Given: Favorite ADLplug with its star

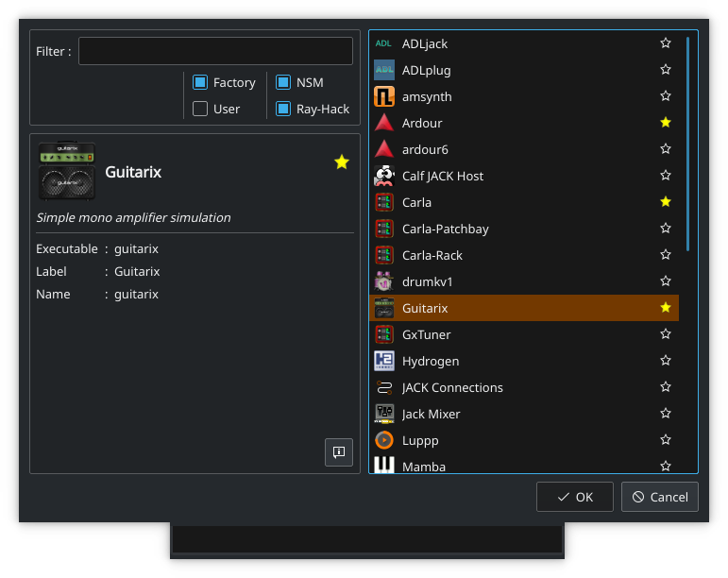Looking at the screenshot, I should [666, 70].
